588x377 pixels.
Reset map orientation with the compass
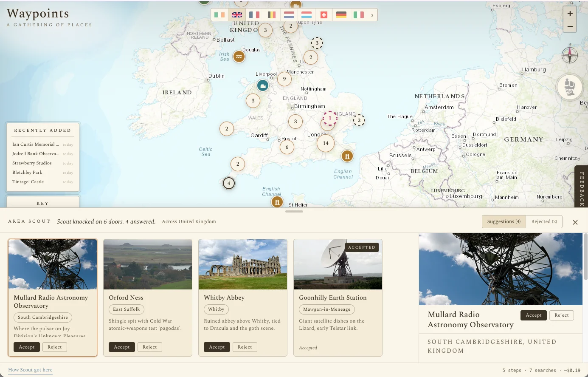pos(570,55)
